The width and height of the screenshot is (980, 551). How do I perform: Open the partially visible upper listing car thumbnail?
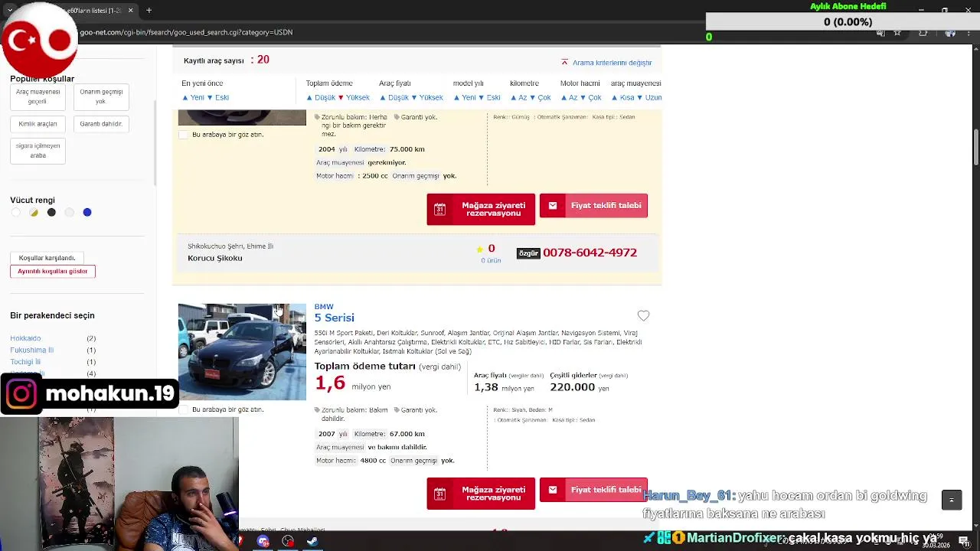(242, 118)
